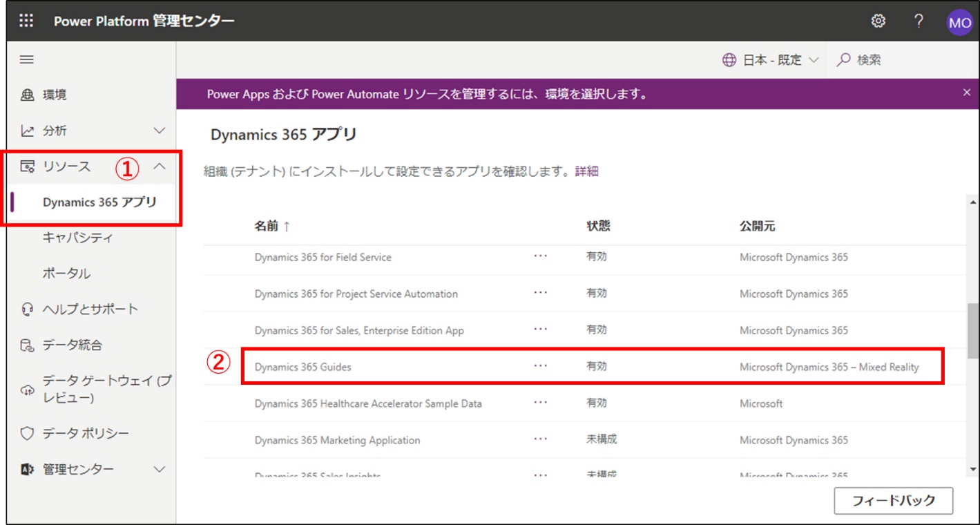The image size is (980, 525).
Task: Expand the 分析 menu chevron
Action: 159,131
